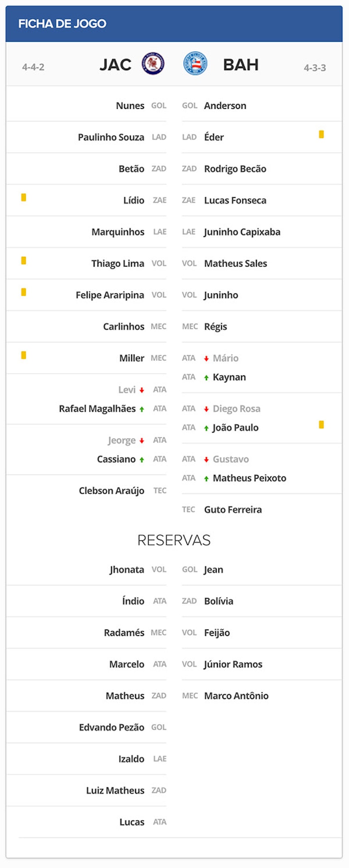Click green substitution arrow beside Kaynan

point(207,378)
